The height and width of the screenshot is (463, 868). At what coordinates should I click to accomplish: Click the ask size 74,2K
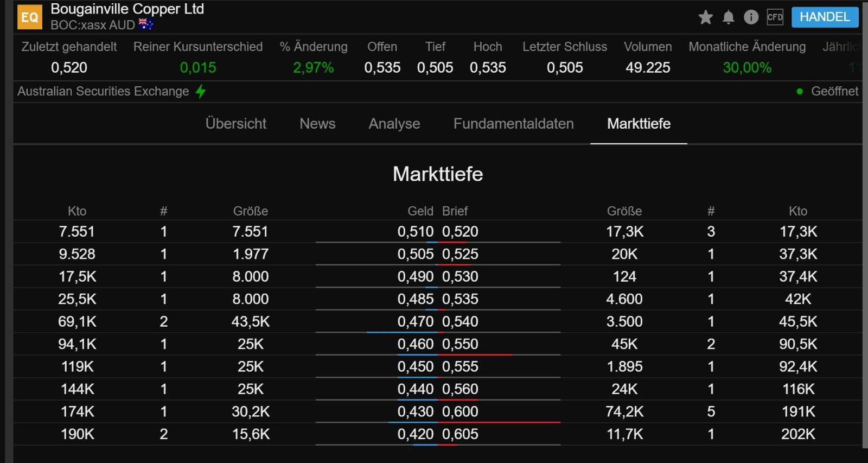coord(624,412)
